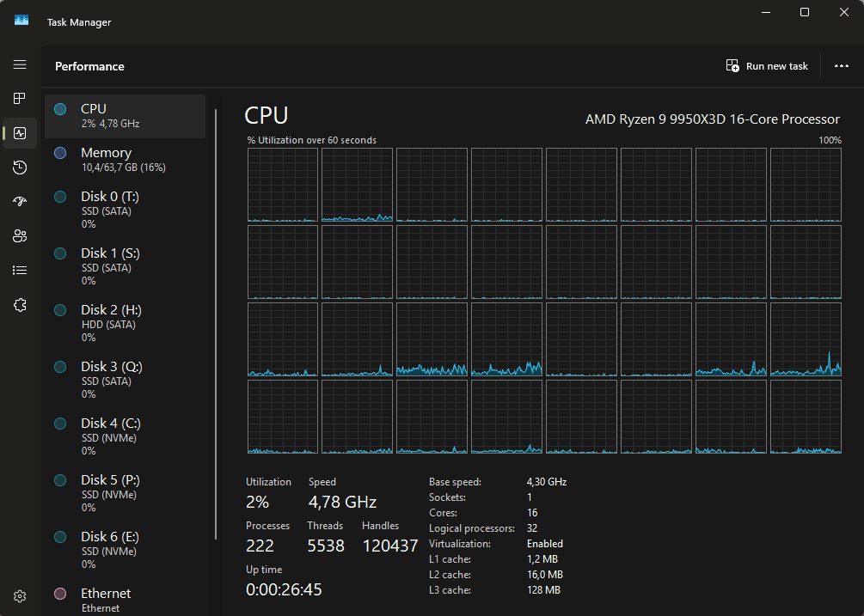This screenshot has width=864, height=616.
Task: Click the 120437 handles count
Action: pyautogui.click(x=390, y=546)
